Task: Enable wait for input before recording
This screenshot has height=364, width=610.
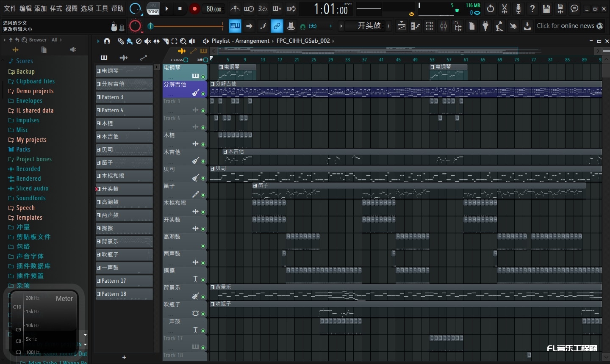Action: click(x=249, y=8)
